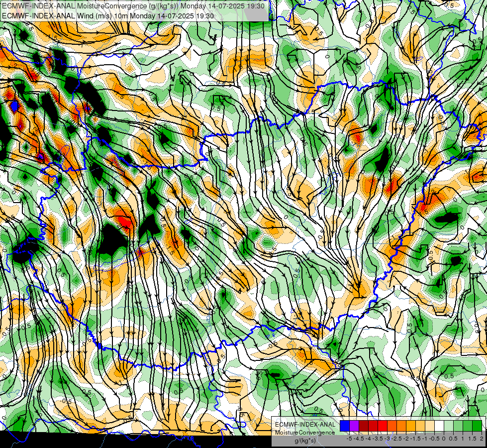Click the palest green legend swatch
Screen dimensions: 487x448
(449, 426)
